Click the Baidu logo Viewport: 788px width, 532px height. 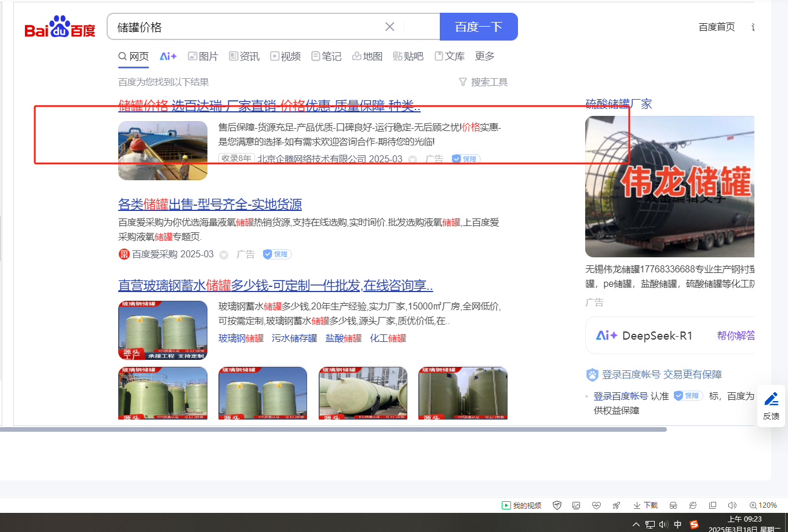[x=60, y=27]
